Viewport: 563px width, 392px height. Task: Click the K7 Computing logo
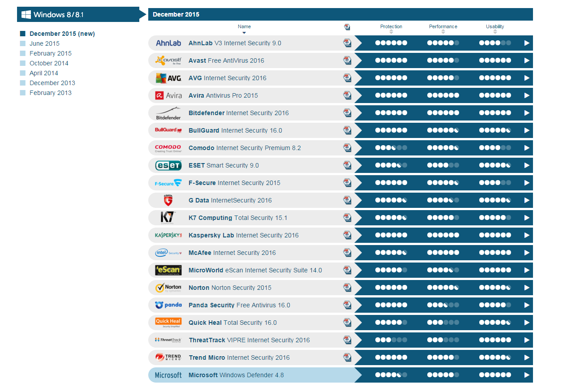(168, 218)
